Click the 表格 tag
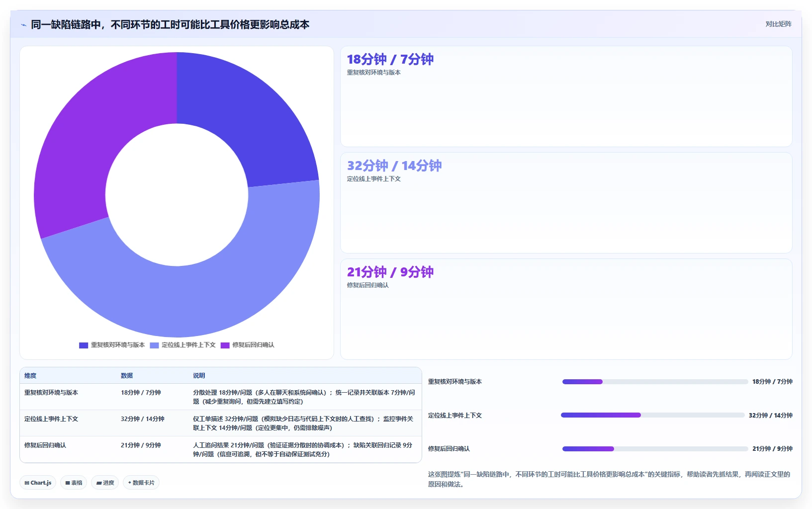Viewport: 812px width, 509px height. coord(74,483)
